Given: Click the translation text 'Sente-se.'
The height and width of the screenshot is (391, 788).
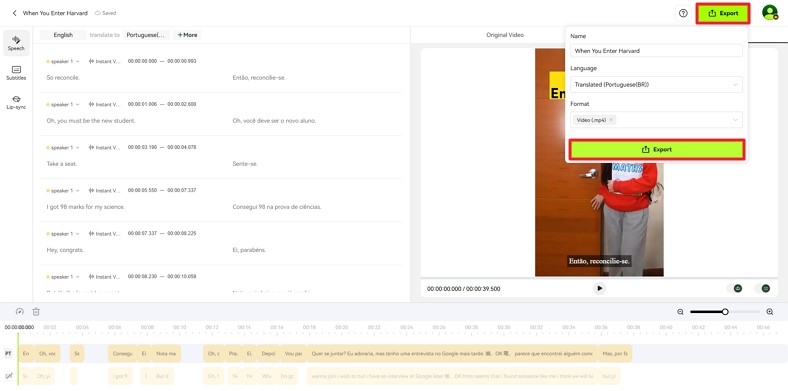Looking at the screenshot, I should 245,164.
